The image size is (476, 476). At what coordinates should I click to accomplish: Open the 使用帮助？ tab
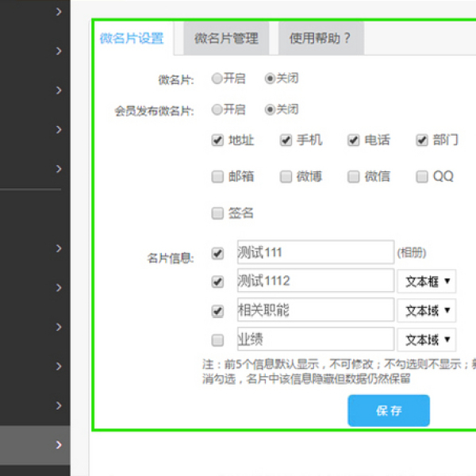(x=320, y=38)
